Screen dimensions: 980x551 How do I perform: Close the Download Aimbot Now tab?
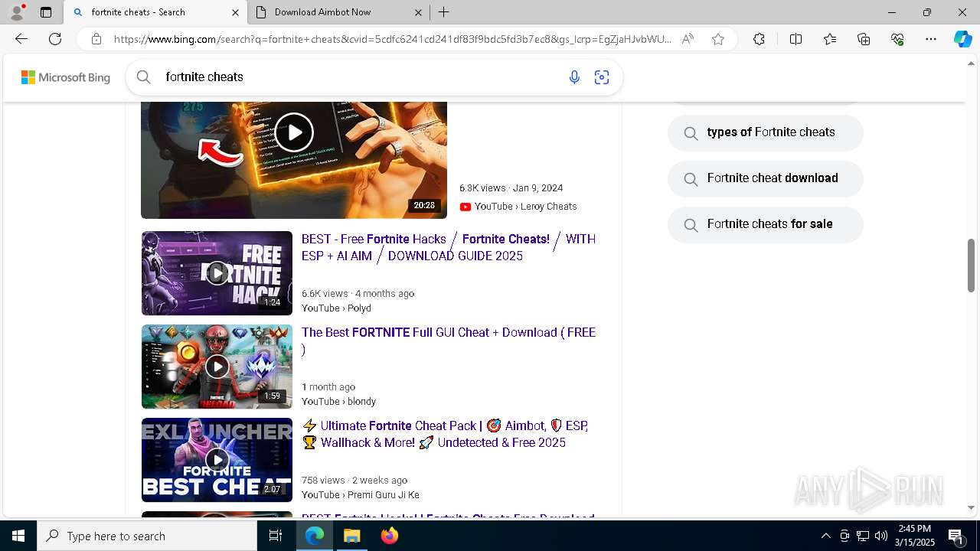coord(418,12)
